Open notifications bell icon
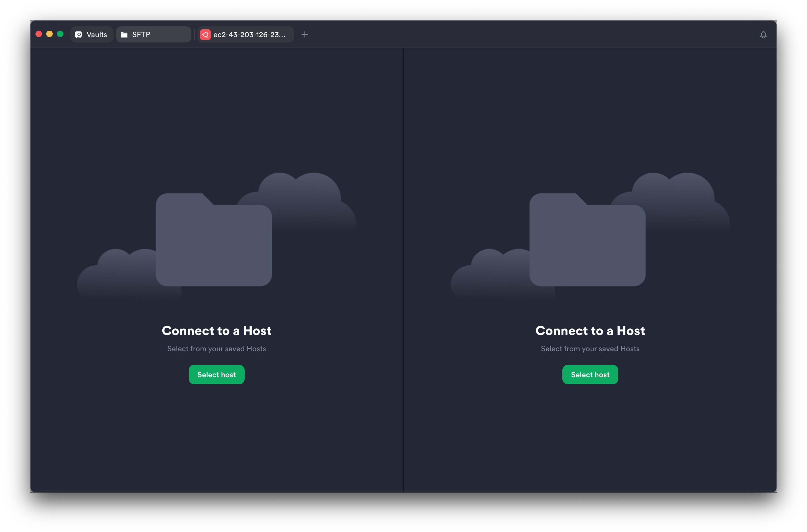 763,35
